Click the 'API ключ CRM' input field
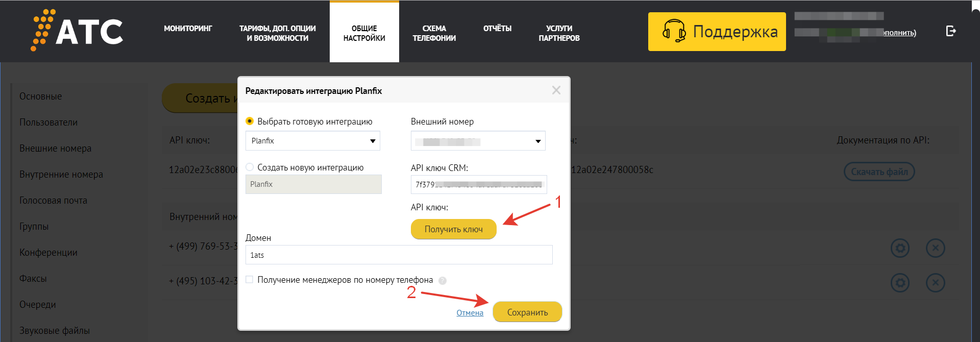The width and height of the screenshot is (980, 342). (x=479, y=185)
